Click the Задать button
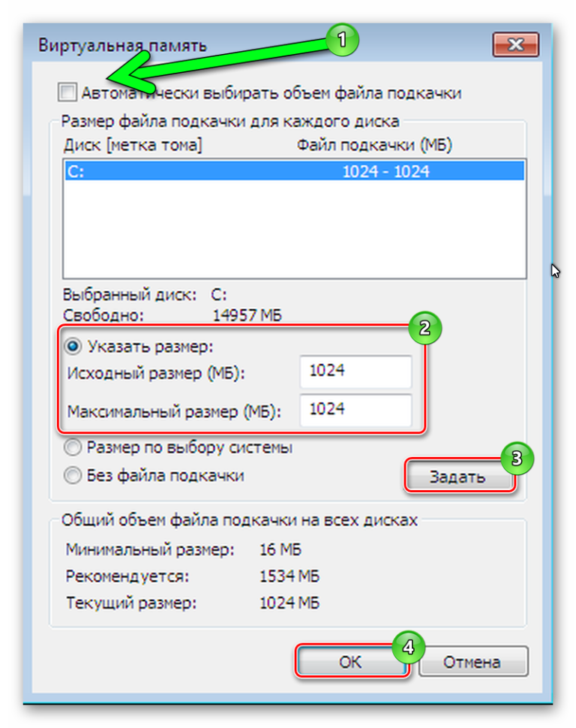This screenshot has width=576, height=728. coord(459,477)
